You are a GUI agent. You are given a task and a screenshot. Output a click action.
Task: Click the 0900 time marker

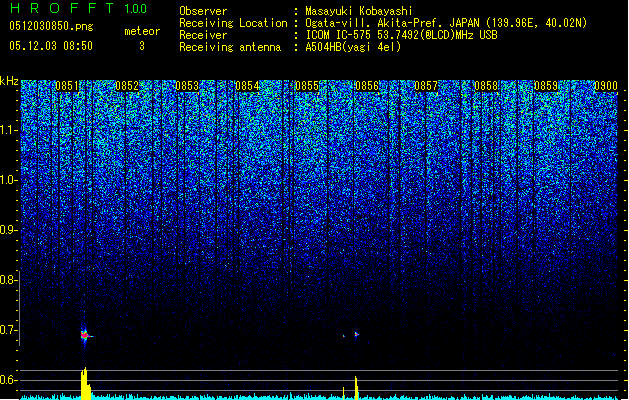tap(606, 86)
